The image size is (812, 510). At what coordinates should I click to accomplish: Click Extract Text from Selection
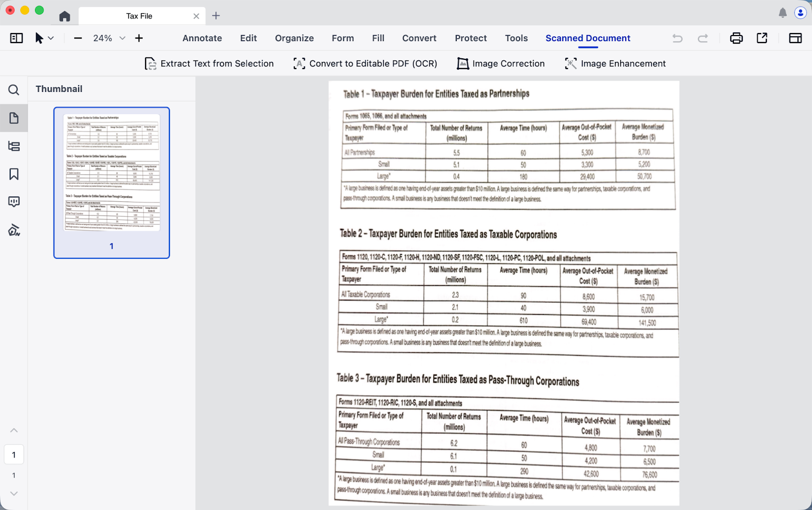(x=209, y=63)
